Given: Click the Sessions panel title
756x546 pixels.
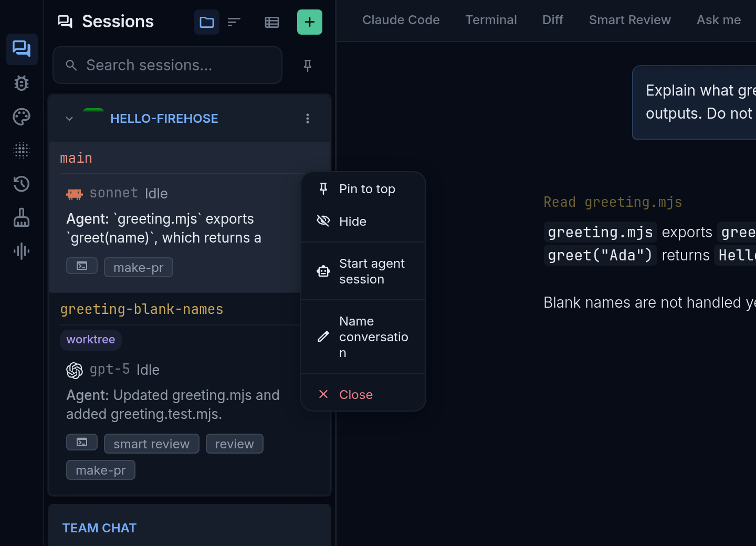Looking at the screenshot, I should pyautogui.click(x=118, y=22).
